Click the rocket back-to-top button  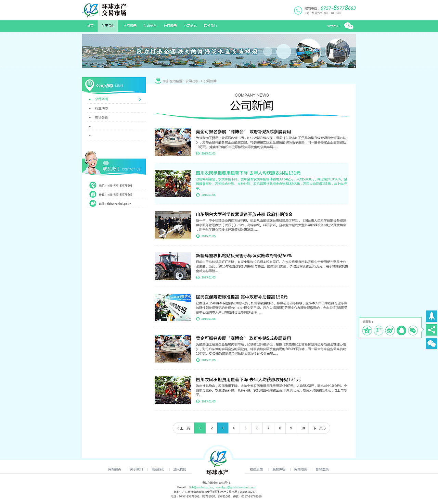coord(432,316)
